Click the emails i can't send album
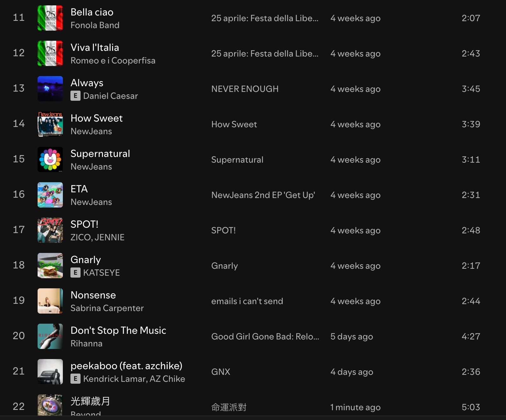The width and height of the screenshot is (506, 420). 247,301
